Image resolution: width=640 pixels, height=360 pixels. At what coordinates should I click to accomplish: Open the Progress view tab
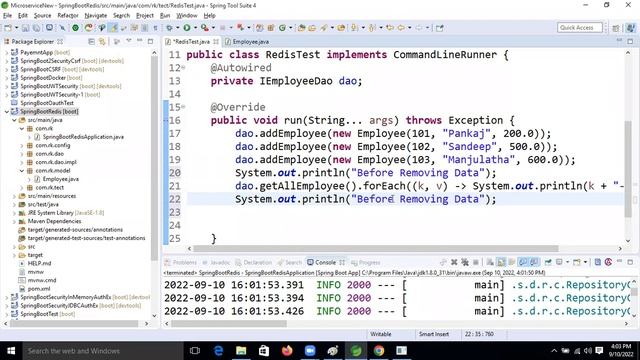[366, 262]
